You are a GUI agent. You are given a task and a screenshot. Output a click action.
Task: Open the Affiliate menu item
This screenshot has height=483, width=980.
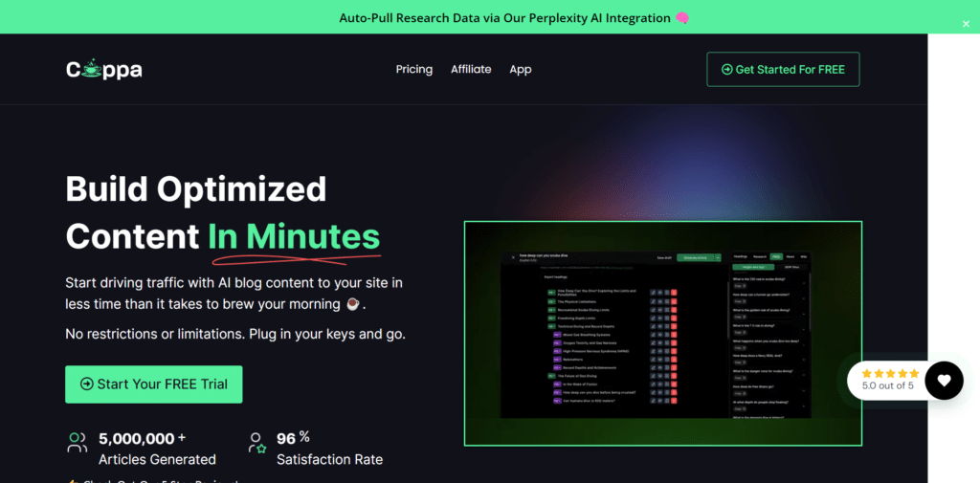471,69
